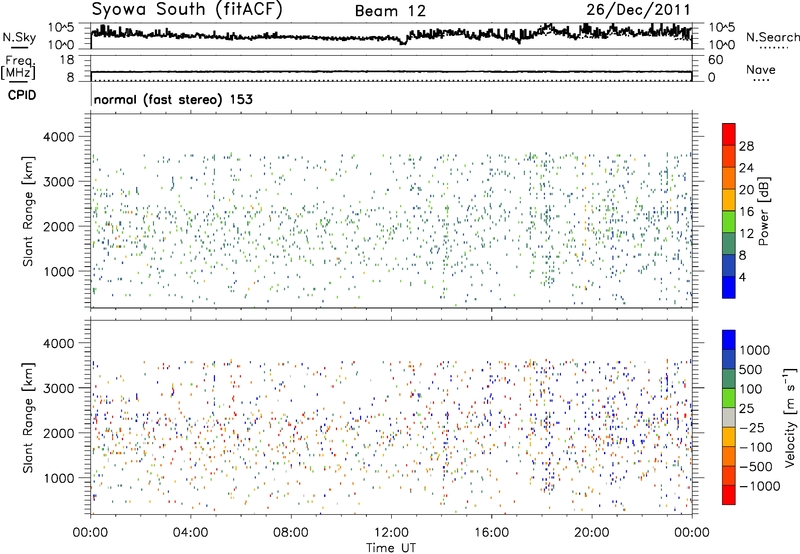Image resolution: width=800 pixels, height=554 pixels.
Task: Click the 'Nave' legend label
Action: [x=760, y=69]
